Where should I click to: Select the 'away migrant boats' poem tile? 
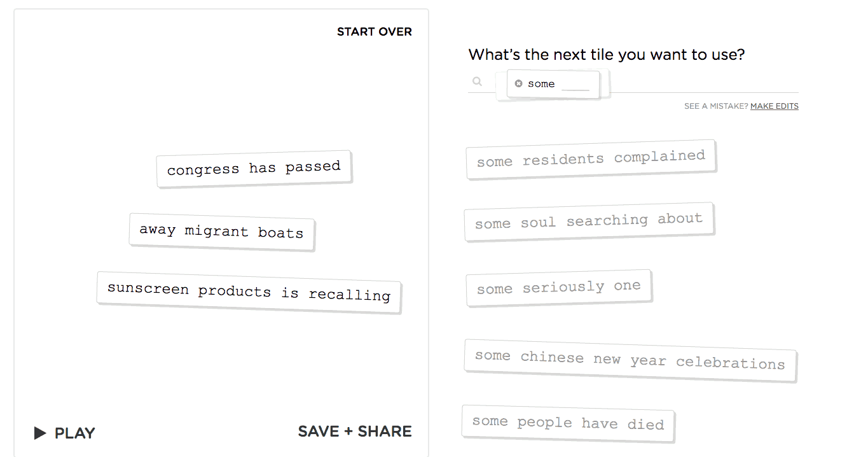pyautogui.click(x=221, y=231)
